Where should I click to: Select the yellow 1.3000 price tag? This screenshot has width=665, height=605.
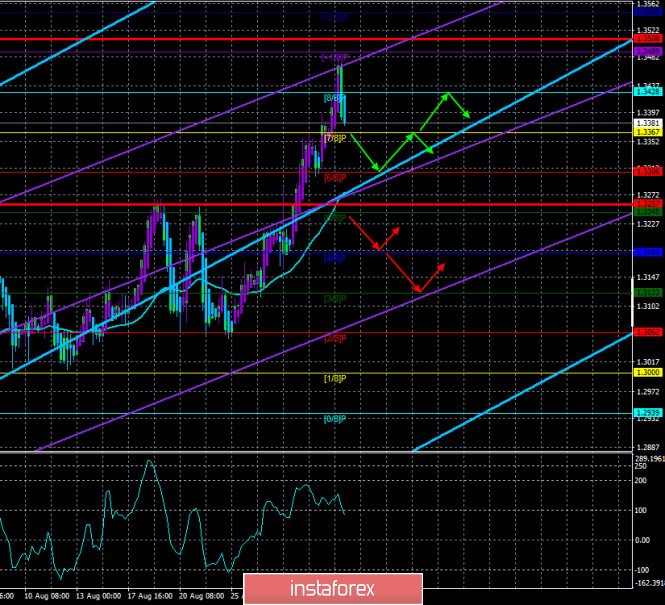[648, 372]
